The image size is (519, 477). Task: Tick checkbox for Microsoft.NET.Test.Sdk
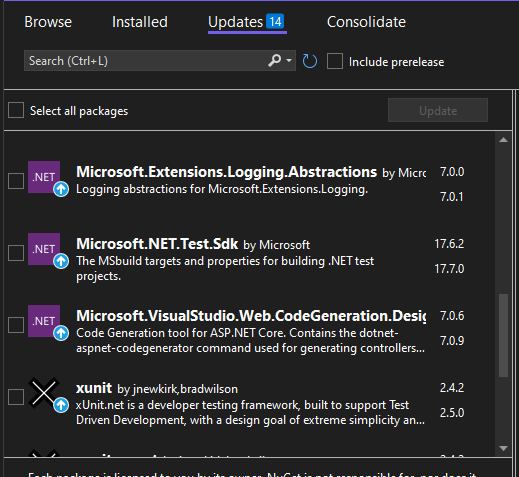[x=16, y=253]
